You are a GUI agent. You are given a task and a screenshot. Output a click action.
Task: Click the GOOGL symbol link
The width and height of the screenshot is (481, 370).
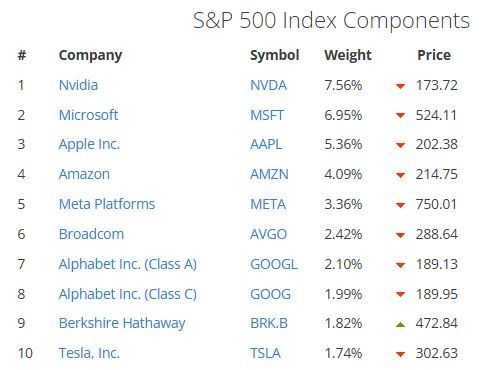[x=274, y=264]
